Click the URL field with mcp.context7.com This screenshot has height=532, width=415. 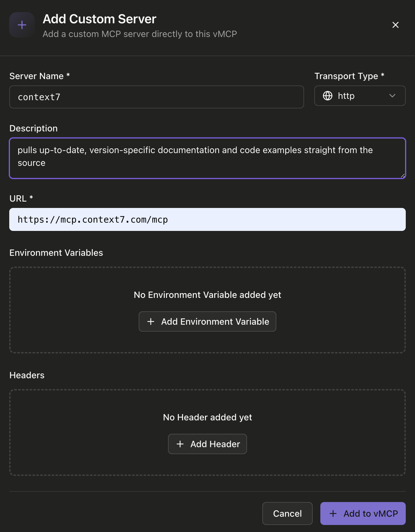coord(208,219)
